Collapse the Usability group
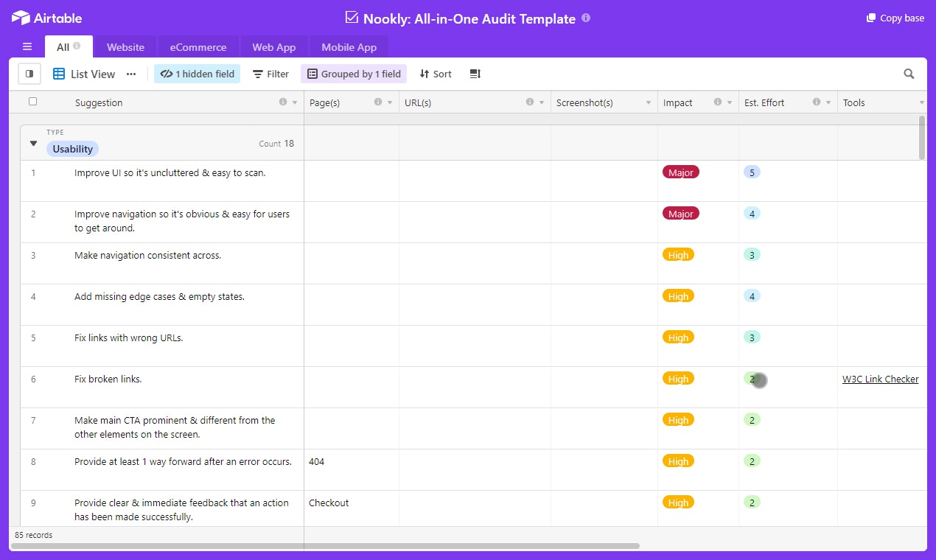Screen dimensions: 936x560 [33, 144]
